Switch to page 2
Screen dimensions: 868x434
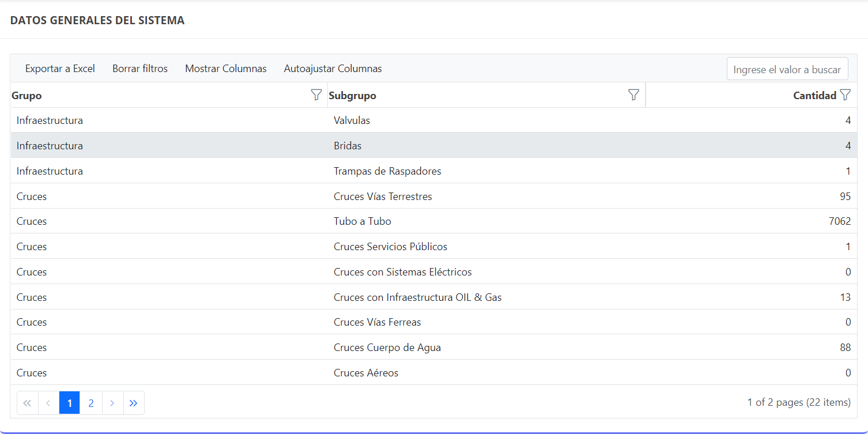tap(91, 403)
